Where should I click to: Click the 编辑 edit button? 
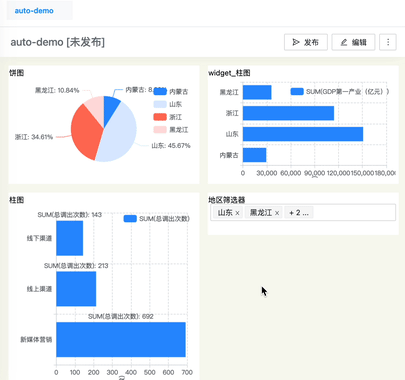[353, 42]
